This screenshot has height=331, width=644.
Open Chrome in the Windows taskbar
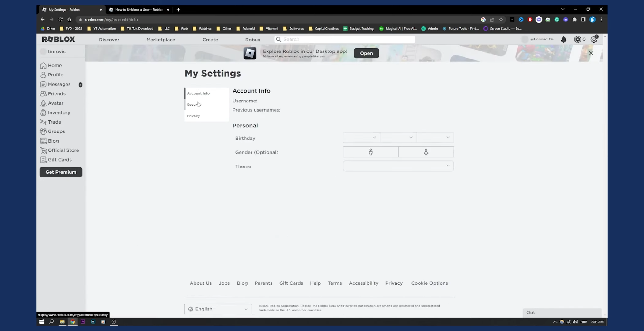73,322
